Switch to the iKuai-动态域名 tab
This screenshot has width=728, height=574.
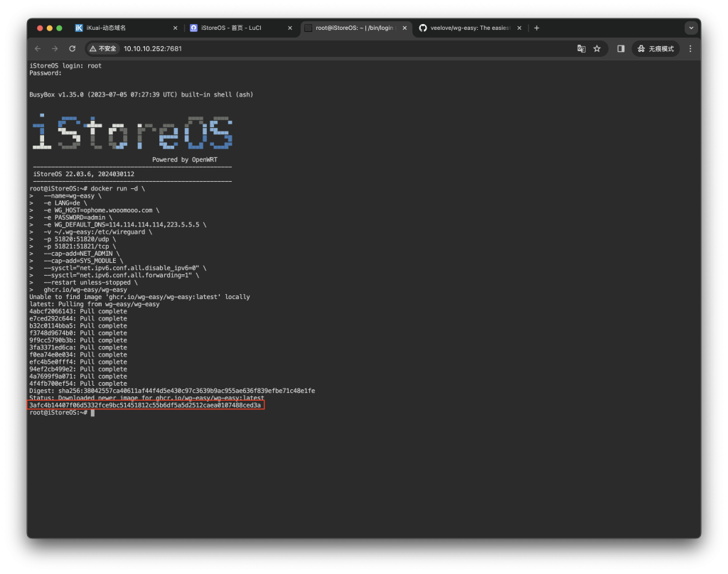click(x=125, y=28)
